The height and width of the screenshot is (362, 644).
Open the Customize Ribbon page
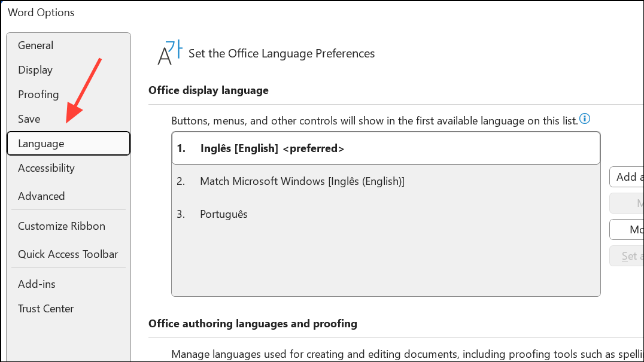(x=61, y=226)
